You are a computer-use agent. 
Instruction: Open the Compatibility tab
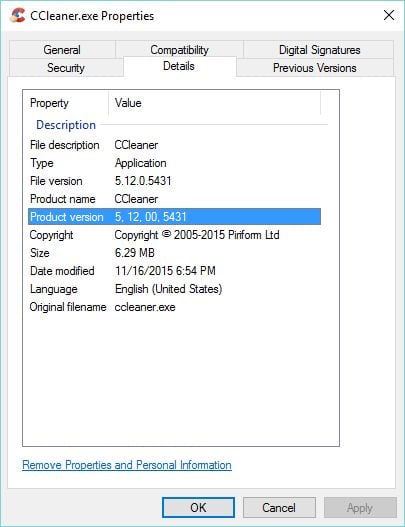[179, 50]
